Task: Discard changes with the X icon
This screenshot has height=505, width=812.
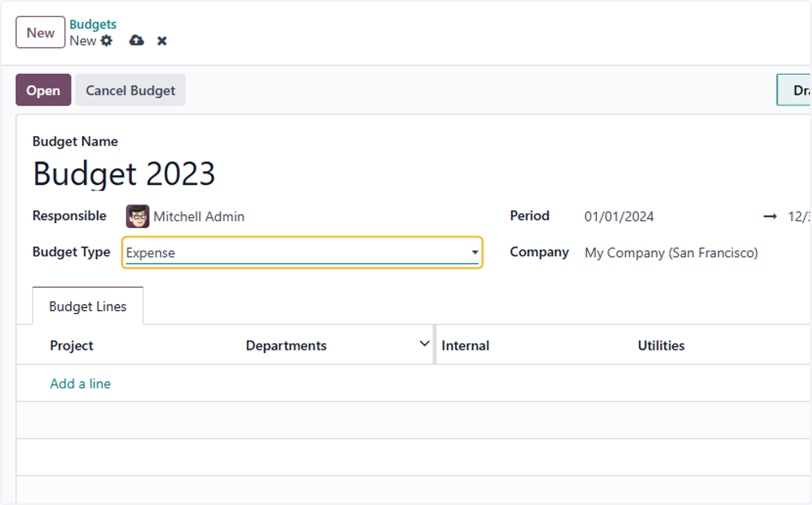Action: 162,41
